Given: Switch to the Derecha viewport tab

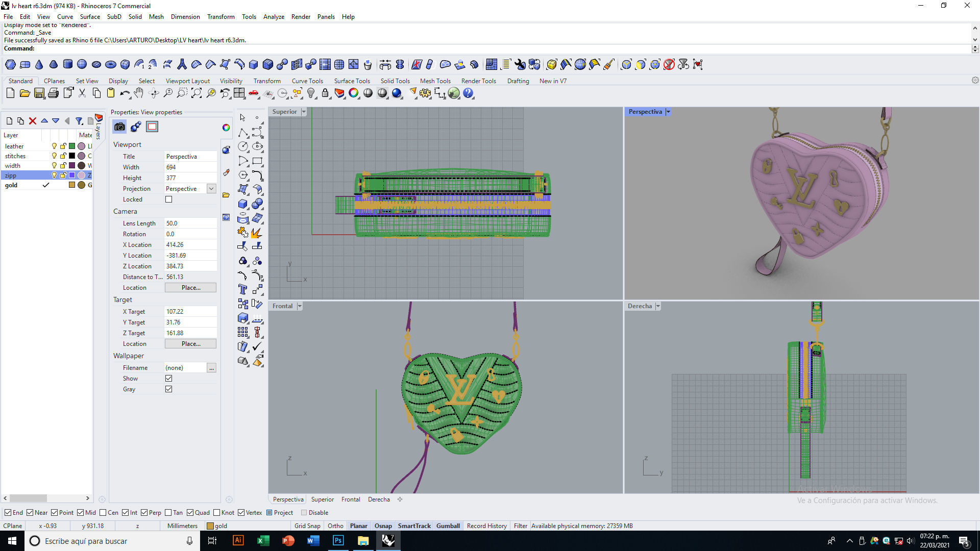Looking at the screenshot, I should pyautogui.click(x=379, y=499).
